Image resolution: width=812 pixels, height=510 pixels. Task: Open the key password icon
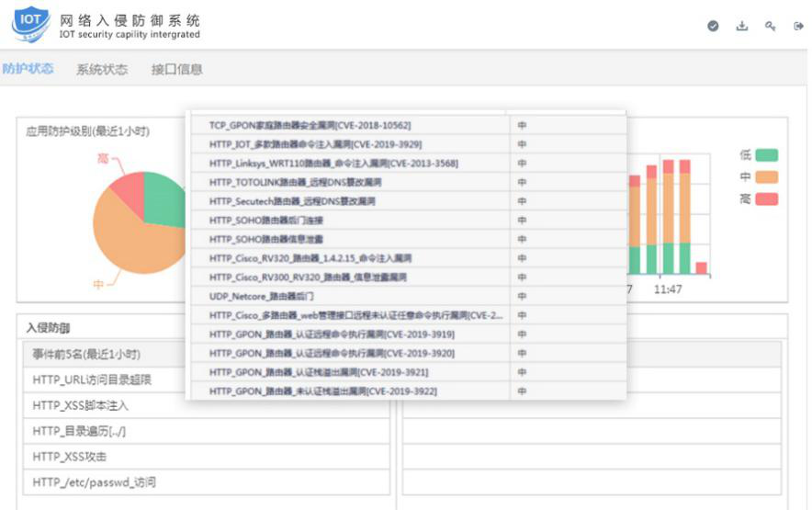pyautogui.click(x=770, y=27)
